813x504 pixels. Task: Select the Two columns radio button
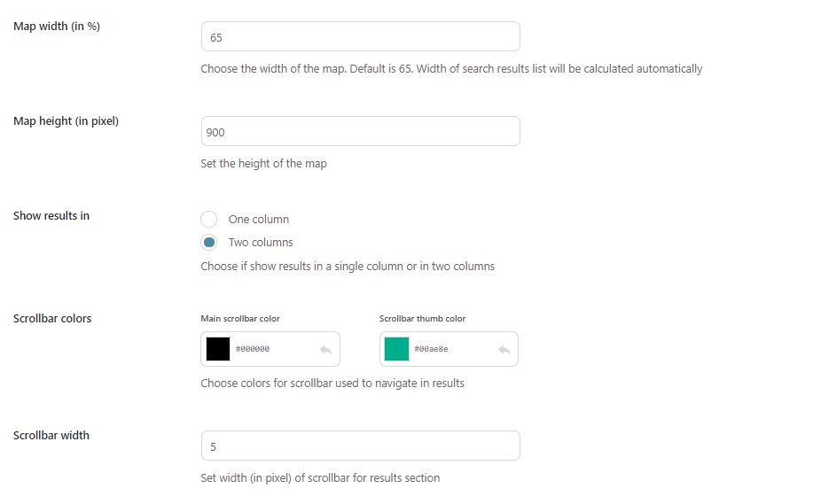pos(209,242)
